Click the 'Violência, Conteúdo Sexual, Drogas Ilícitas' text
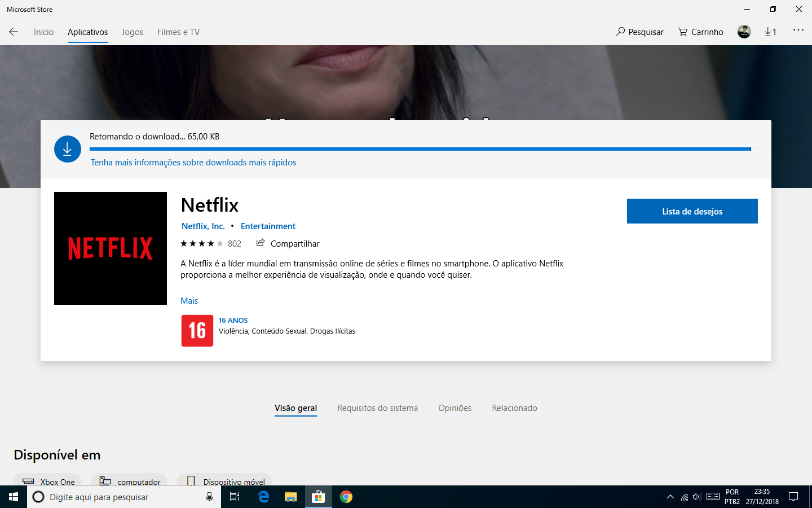The height and width of the screenshot is (508, 812). 287,331
